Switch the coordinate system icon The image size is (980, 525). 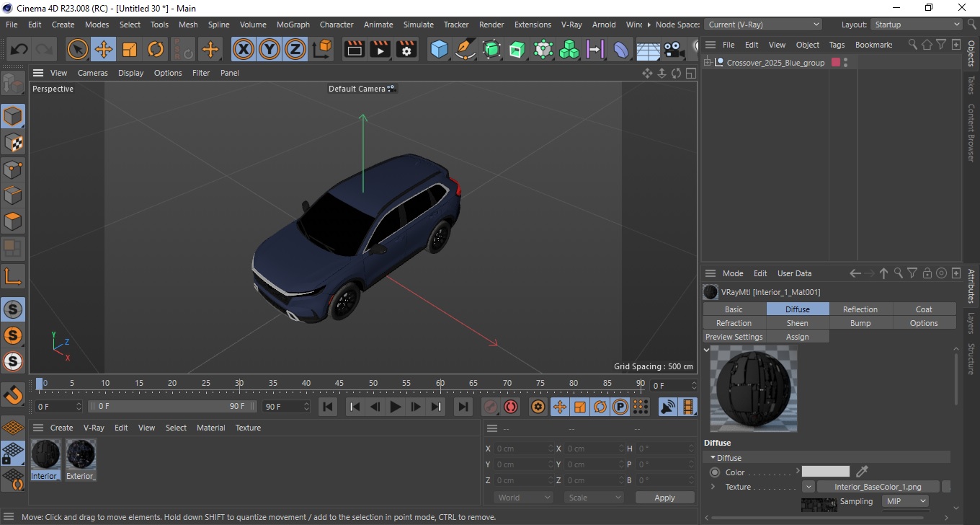click(x=322, y=50)
